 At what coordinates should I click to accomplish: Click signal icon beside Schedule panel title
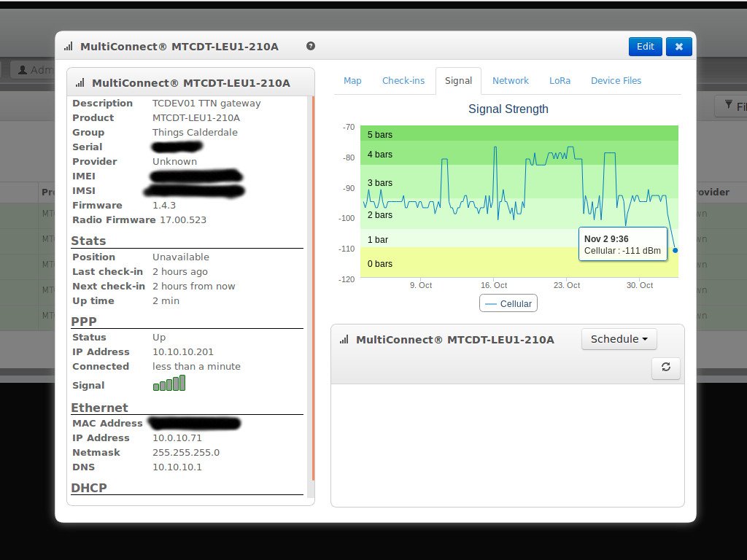pyautogui.click(x=344, y=340)
